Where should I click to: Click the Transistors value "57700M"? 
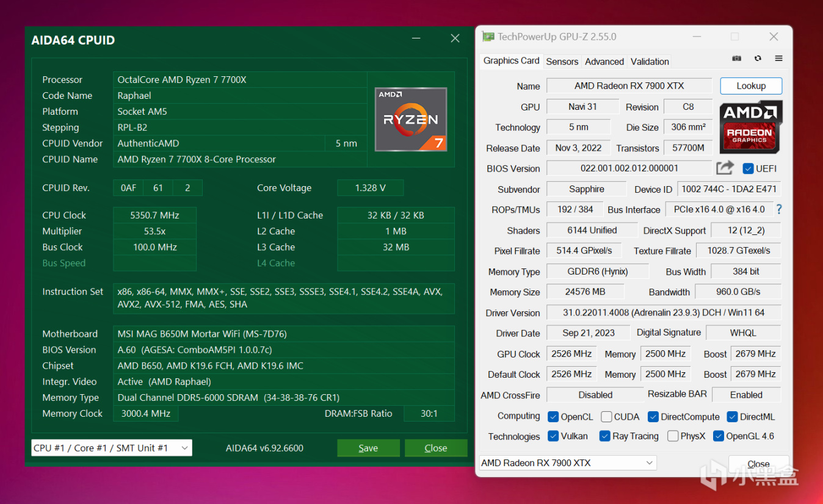(688, 148)
